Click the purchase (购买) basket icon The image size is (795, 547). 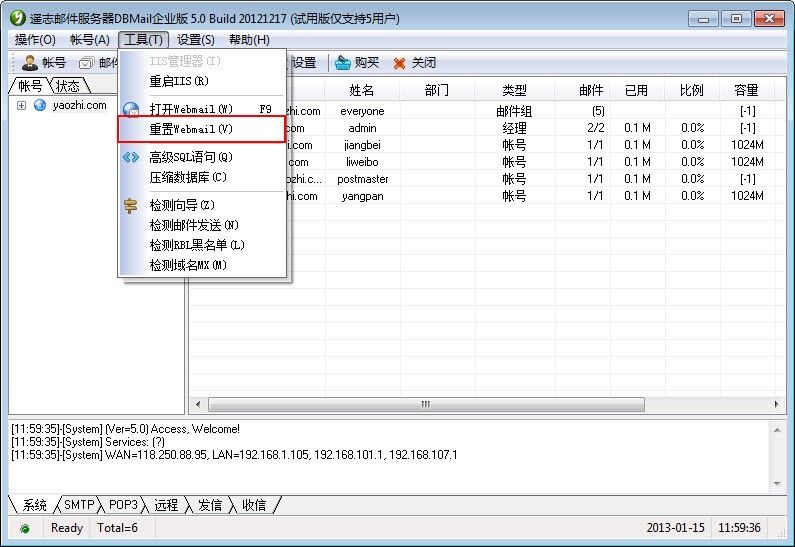(343, 63)
